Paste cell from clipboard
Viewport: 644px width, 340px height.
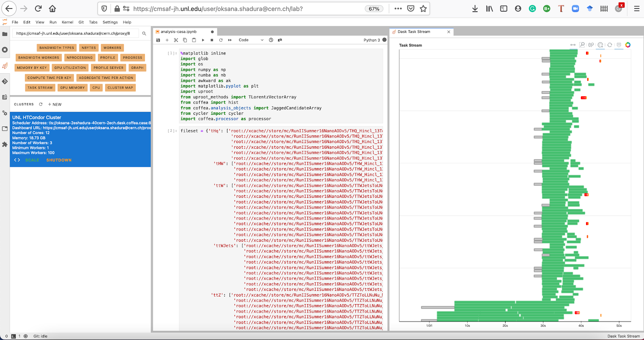pyautogui.click(x=194, y=40)
